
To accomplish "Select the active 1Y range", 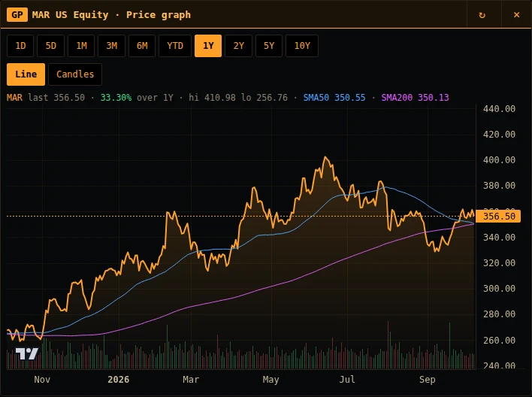I will (208, 46).
